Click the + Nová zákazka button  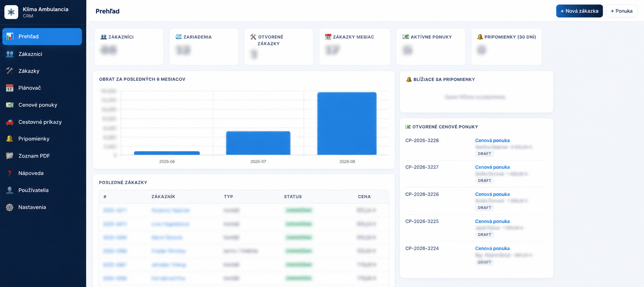tap(579, 11)
